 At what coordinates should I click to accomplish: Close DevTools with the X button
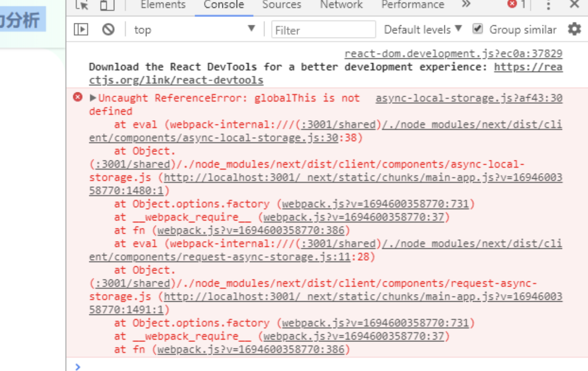(574, 4)
